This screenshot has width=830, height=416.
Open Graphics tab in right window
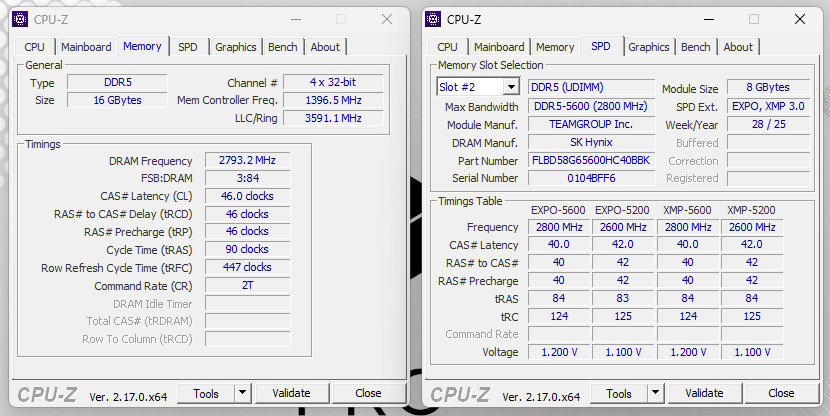click(648, 47)
